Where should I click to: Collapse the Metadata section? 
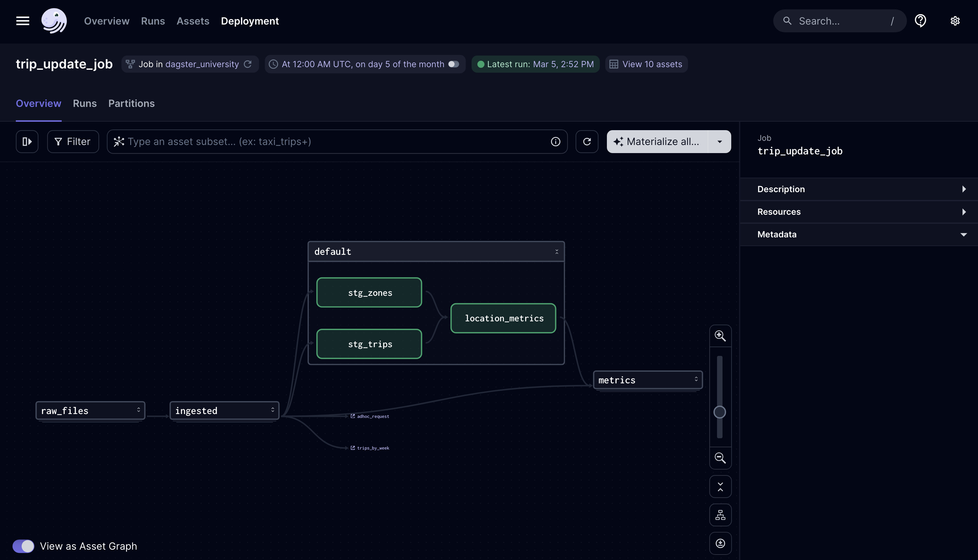click(858, 234)
